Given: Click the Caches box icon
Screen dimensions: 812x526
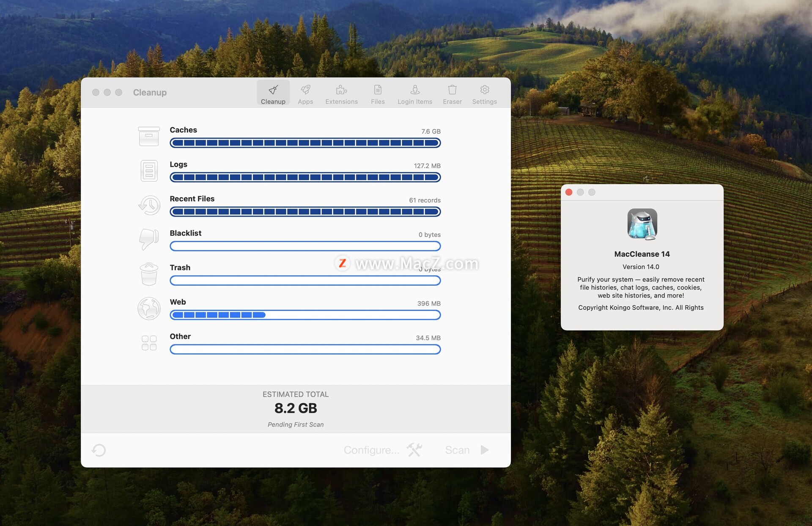Looking at the screenshot, I should click(149, 136).
